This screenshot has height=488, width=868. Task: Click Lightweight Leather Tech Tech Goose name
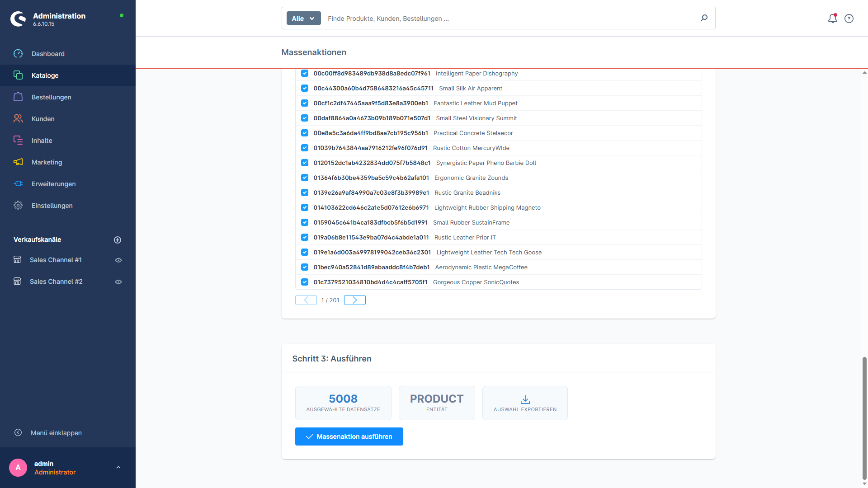click(x=489, y=252)
